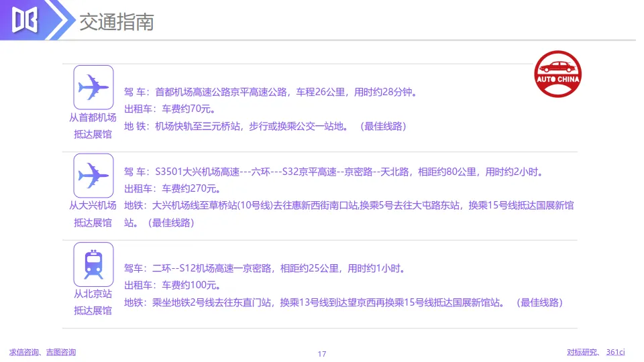Click the 大兴机场线至草桥站 subway line
Viewport: 644px width, 362px height.
coord(349,206)
